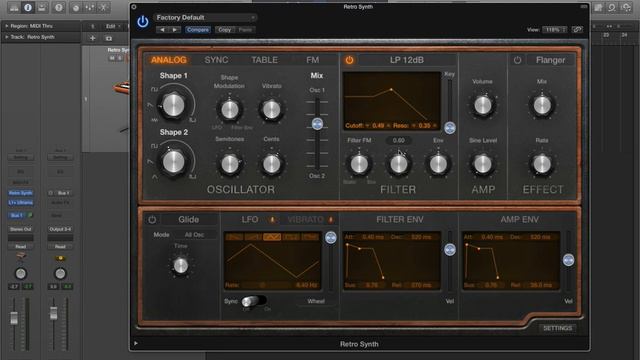Toggle the Inspector info icon in control bar
Screen dimensions: 640x360
tap(28, 7)
